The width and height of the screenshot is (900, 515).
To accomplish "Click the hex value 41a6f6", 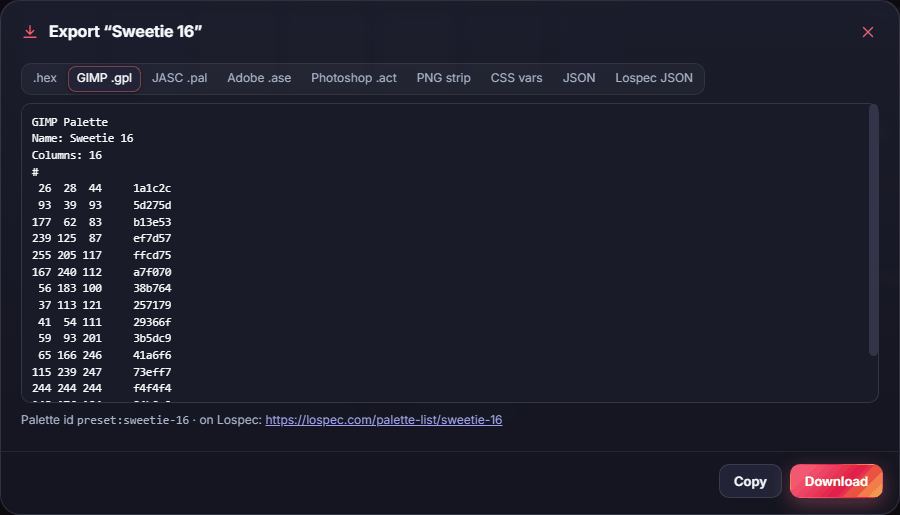I will [x=152, y=355].
